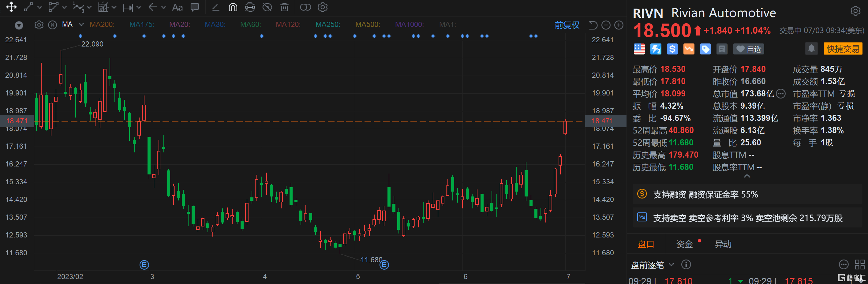Click the grid layout icon

coord(859,265)
